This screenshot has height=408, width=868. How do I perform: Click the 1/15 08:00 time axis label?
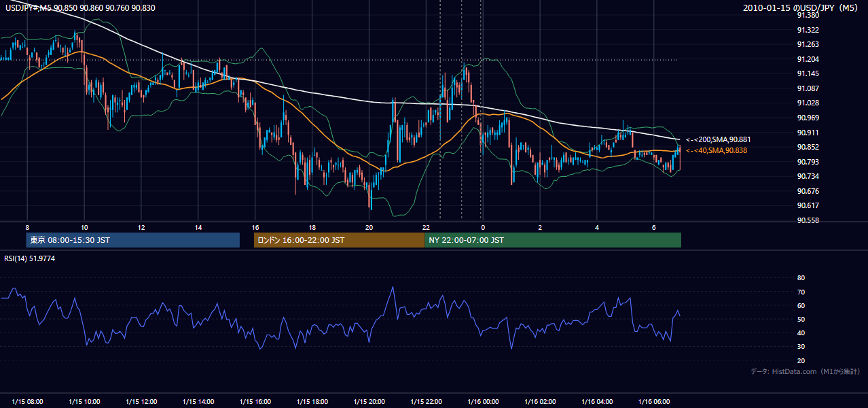[27, 401]
